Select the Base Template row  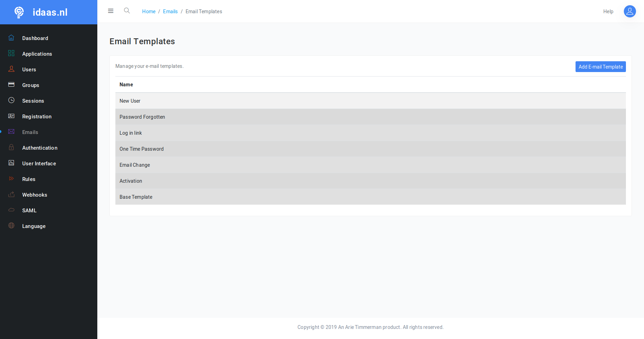136,197
